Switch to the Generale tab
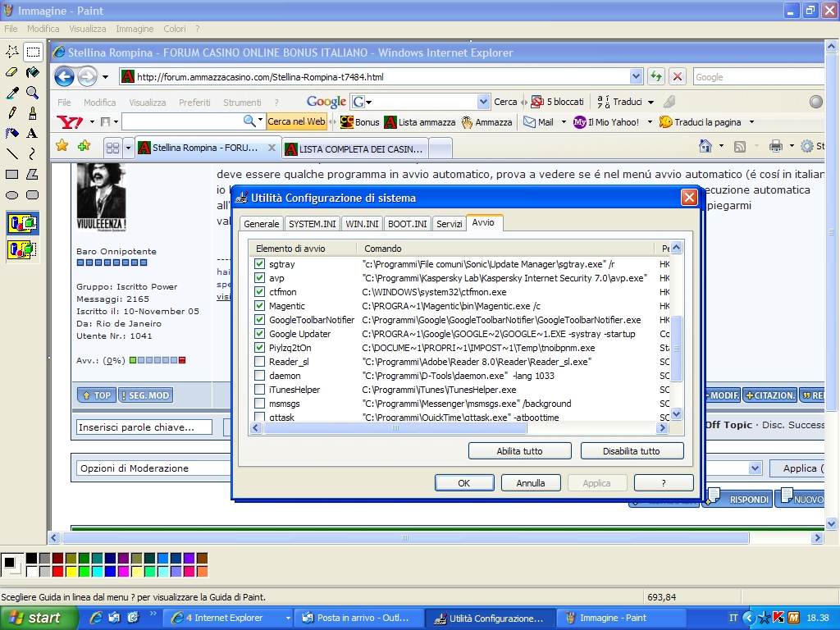This screenshot has width=840, height=630. click(x=262, y=223)
